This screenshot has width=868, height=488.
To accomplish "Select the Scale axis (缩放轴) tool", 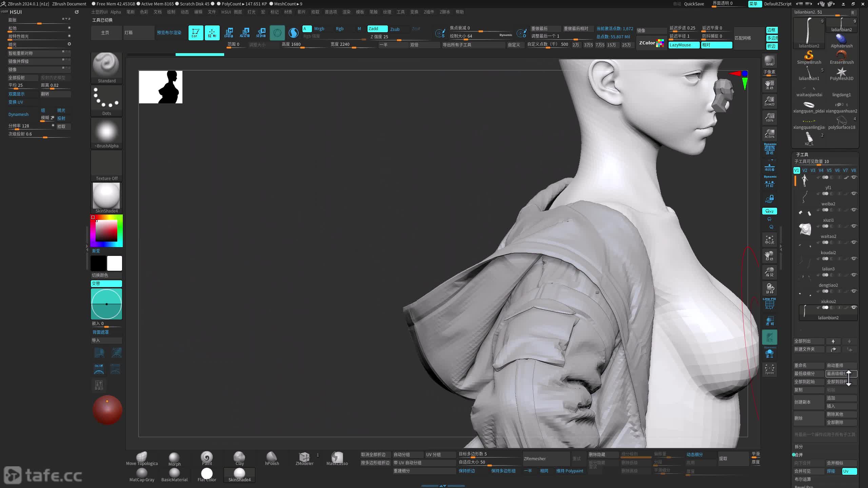I will coord(245,33).
